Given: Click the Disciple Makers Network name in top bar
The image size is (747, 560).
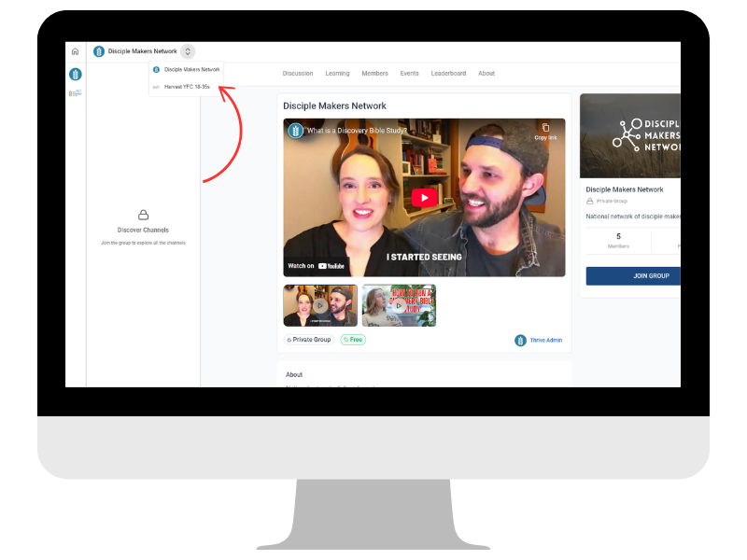Looking at the screenshot, I should coord(143,51).
